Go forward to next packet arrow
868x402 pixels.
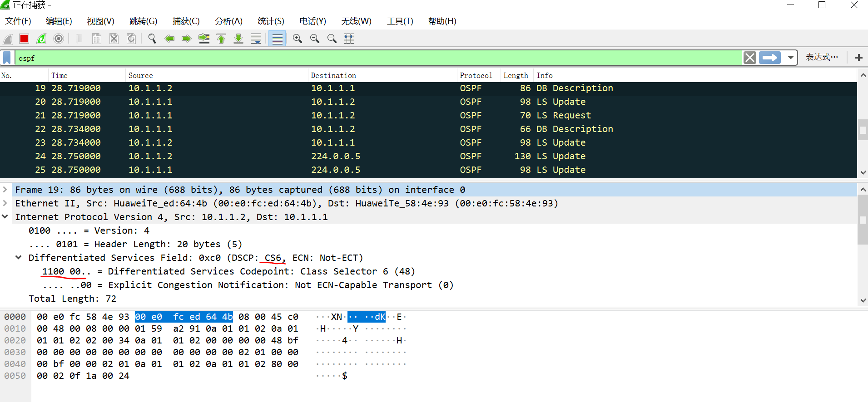click(x=187, y=39)
